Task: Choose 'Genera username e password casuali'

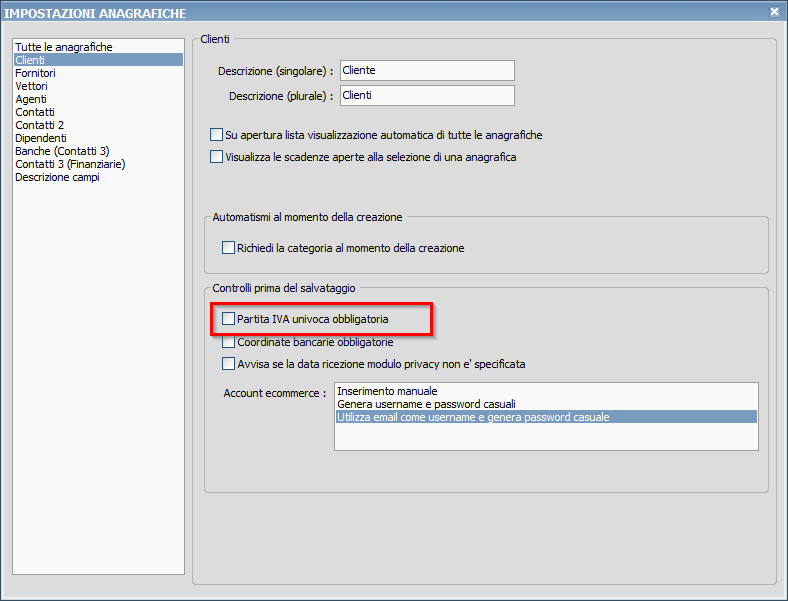Action: (426, 403)
